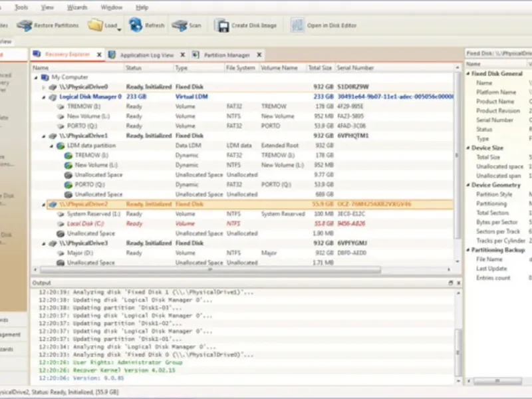Sort by the Total Size column header
Screen dimensions: 532x399
(x=319, y=67)
